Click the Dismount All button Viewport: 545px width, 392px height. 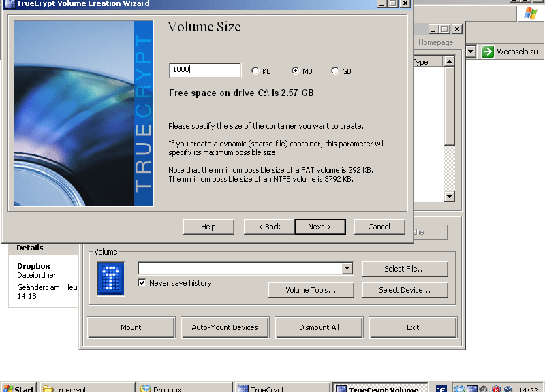point(319,327)
